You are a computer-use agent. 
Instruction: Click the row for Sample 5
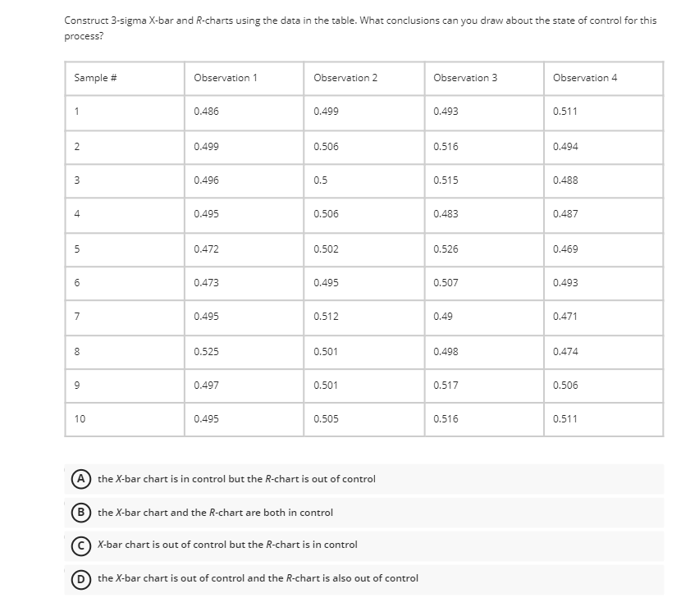[x=80, y=249]
